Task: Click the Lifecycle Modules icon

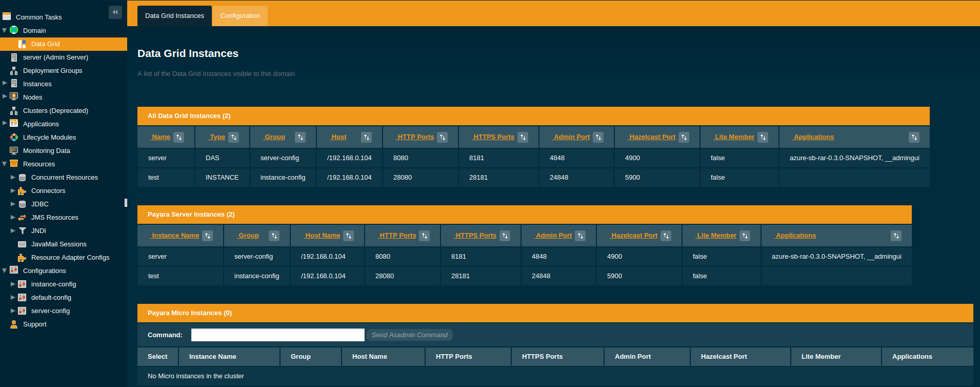Action: (x=14, y=138)
